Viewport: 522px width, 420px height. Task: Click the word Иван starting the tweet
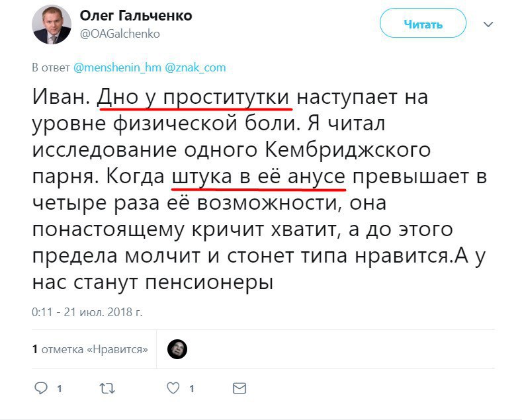61,97
